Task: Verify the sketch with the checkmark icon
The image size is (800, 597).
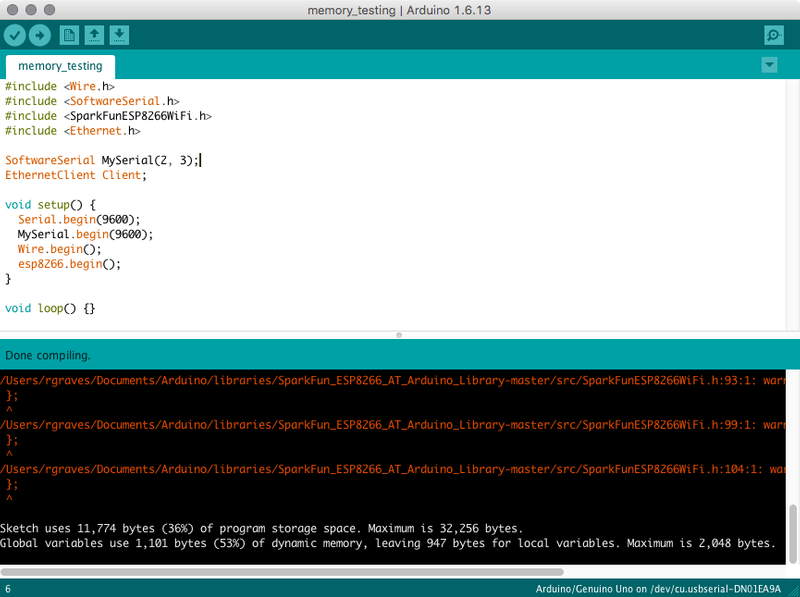Action: [16, 35]
